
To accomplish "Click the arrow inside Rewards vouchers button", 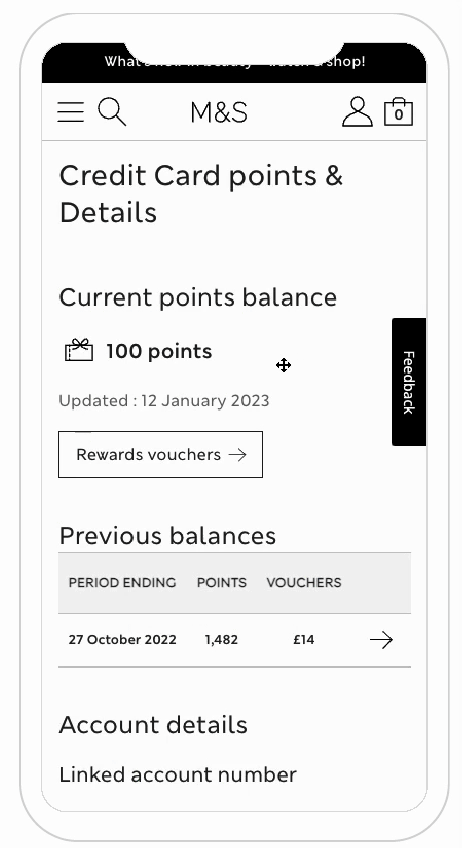I will 237,455.
